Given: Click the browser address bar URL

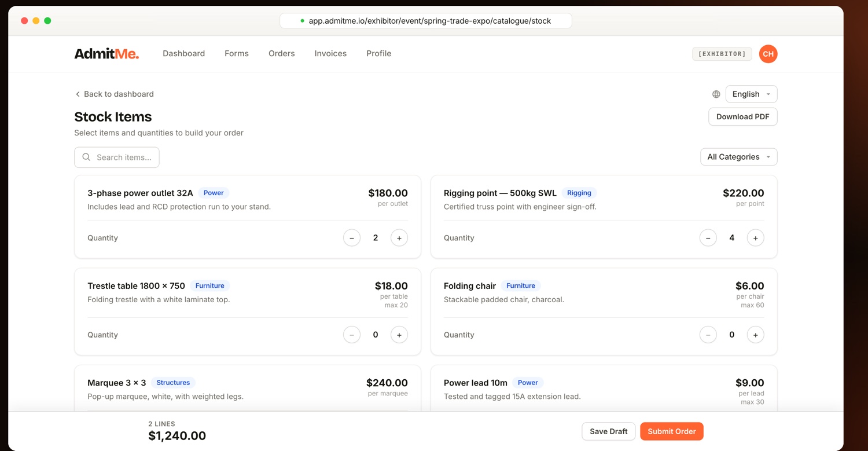Looking at the screenshot, I should [x=426, y=21].
